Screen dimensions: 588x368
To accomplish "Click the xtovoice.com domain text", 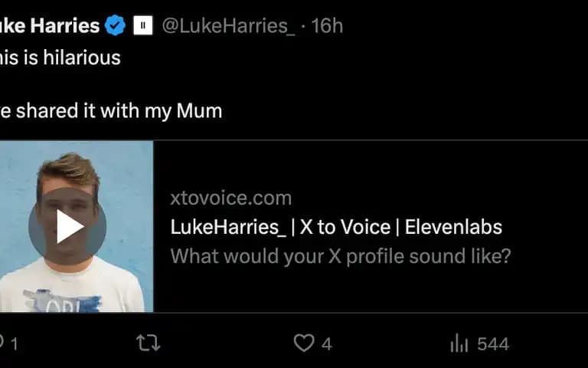I will (231, 198).
